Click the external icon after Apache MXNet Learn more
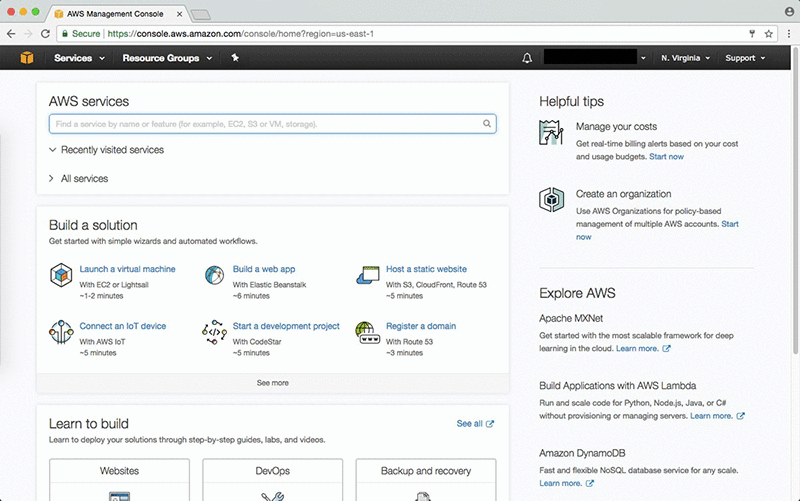 pyautogui.click(x=666, y=349)
